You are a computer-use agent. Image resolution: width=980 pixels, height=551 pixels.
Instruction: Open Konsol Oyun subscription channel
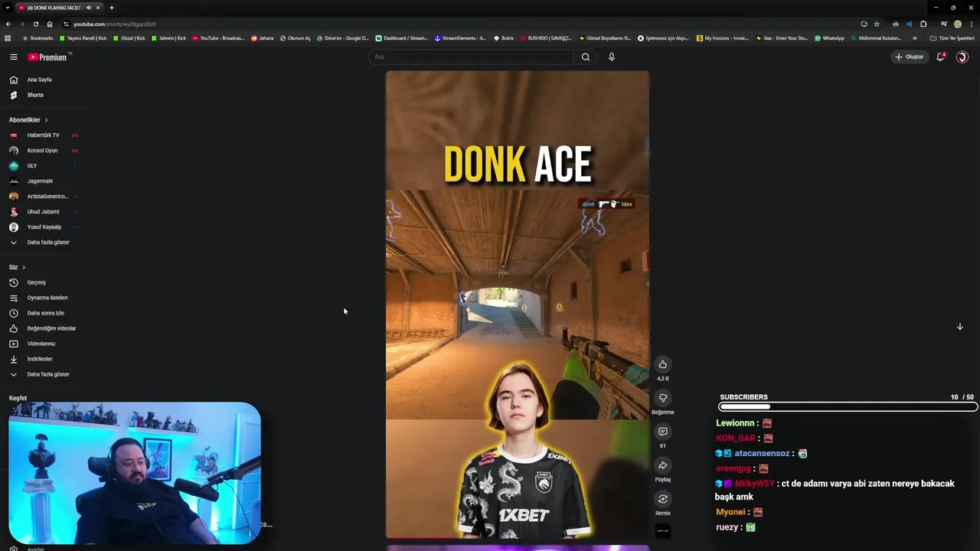(42, 151)
